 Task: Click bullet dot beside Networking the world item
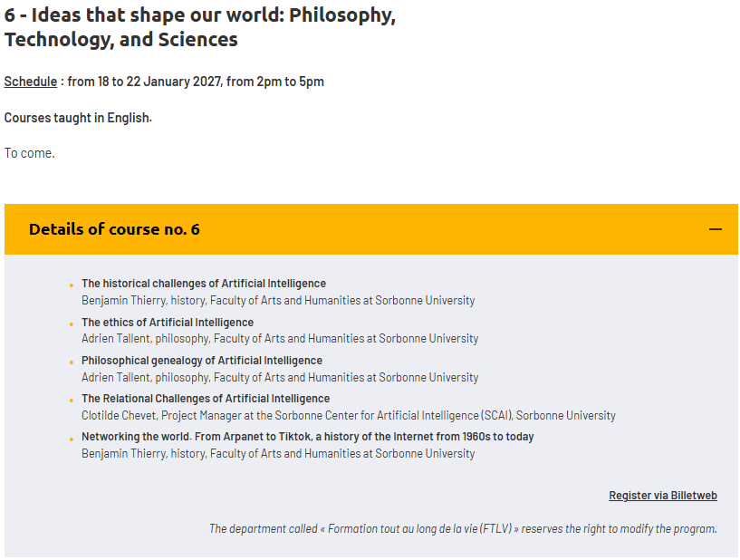pos(72,439)
